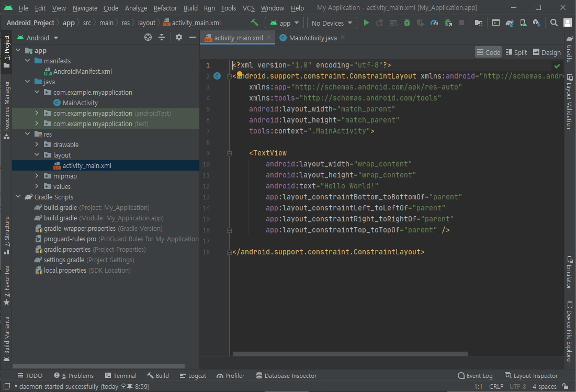
Task: Click Attach Debugger to Android Process icon
Action: pyautogui.click(x=448, y=23)
